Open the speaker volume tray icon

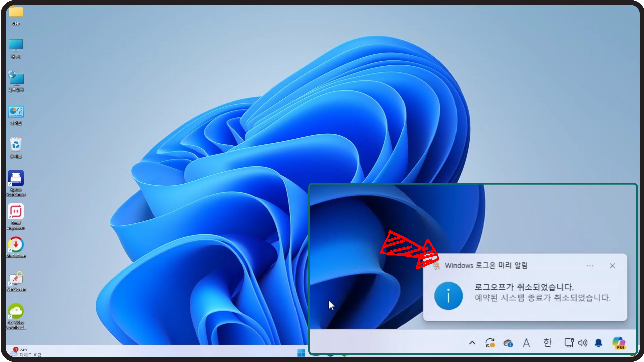(583, 343)
